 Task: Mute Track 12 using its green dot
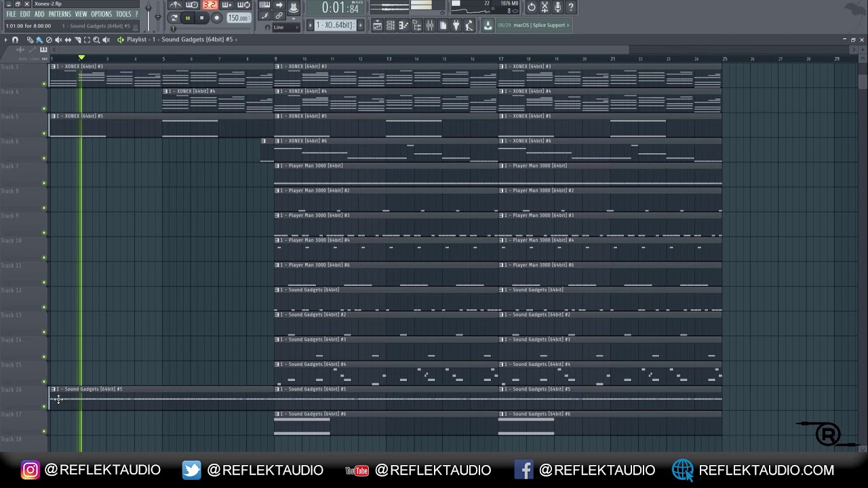point(45,307)
